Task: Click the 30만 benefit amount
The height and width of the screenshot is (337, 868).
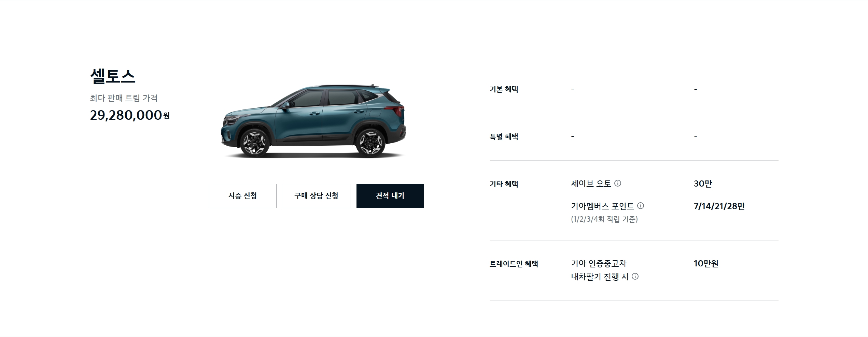Action: pyautogui.click(x=703, y=184)
